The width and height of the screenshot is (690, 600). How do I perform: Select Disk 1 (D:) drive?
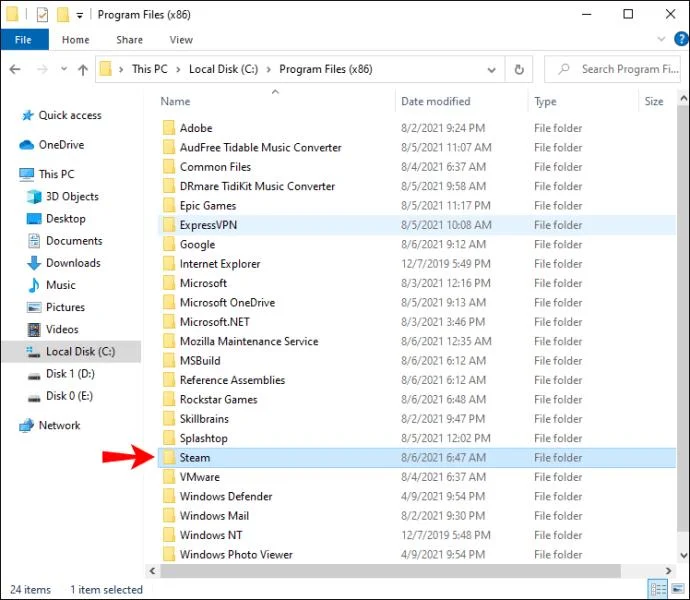(70, 374)
